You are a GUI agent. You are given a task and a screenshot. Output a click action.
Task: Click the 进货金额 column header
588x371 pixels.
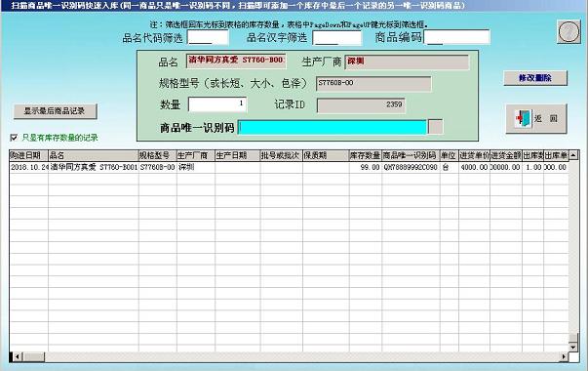[x=506, y=155]
